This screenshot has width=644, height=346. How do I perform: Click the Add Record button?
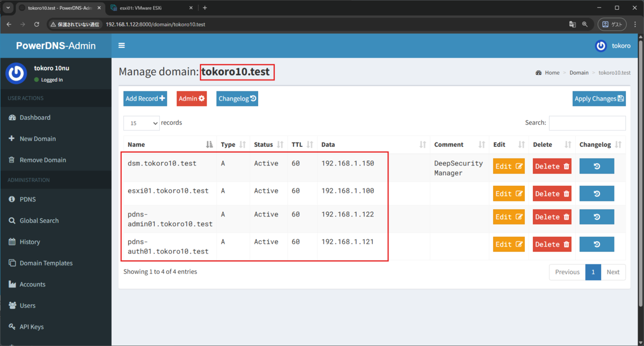[x=145, y=98]
